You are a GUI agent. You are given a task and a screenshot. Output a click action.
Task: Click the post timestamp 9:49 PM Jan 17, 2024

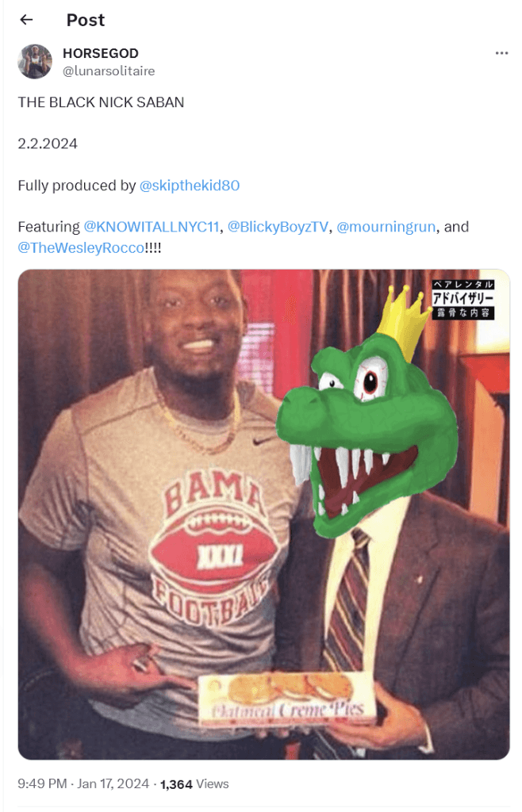tap(83, 783)
